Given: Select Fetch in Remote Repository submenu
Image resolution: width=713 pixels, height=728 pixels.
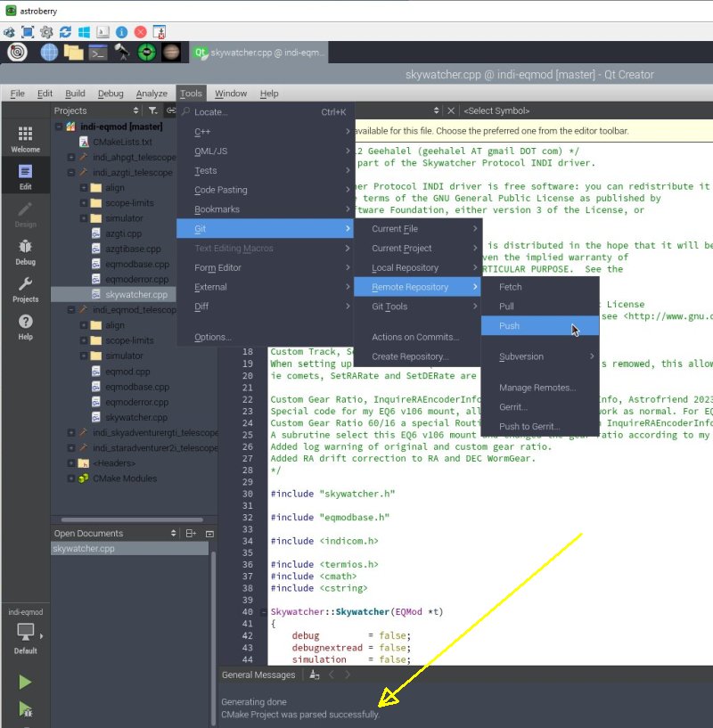Looking at the screenshot, I should pyautogui.click(x=540, y=287).
